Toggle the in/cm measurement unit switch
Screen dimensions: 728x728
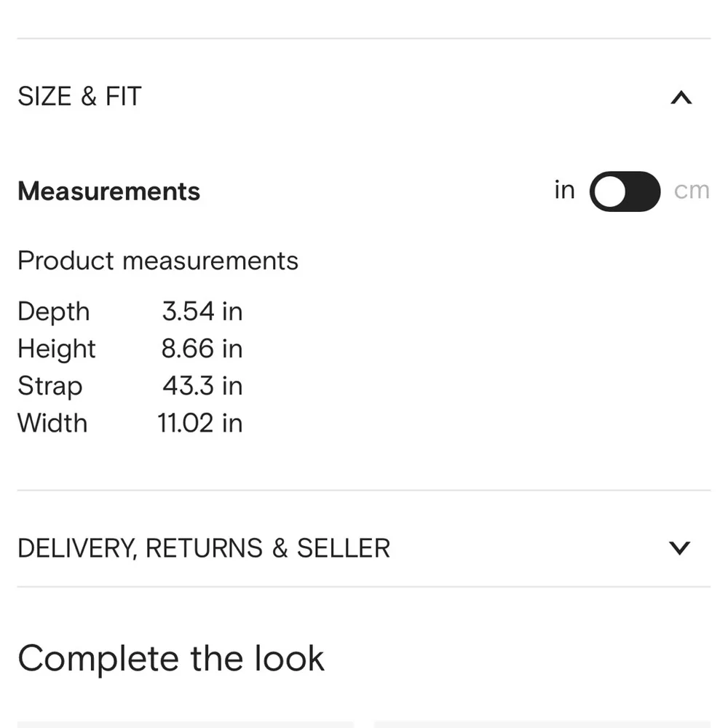pyautogui.click(x=625, y=191)
